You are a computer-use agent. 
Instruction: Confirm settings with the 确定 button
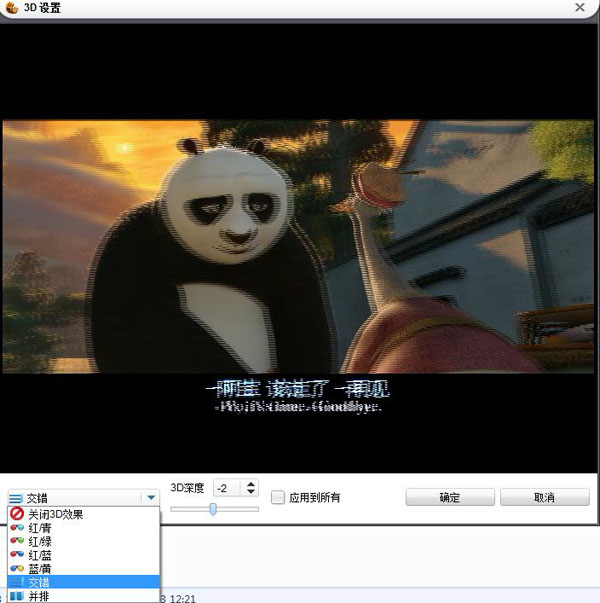pyautogui.click(x=450, y=497)
